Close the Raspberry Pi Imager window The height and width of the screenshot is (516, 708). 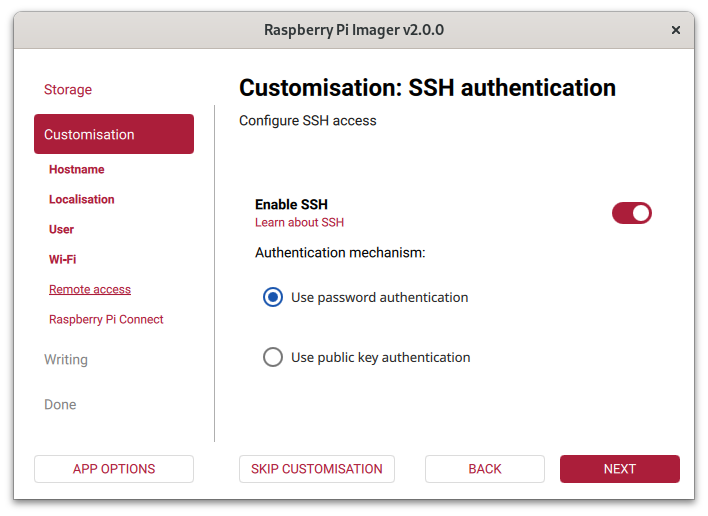(x=676, y=30)
